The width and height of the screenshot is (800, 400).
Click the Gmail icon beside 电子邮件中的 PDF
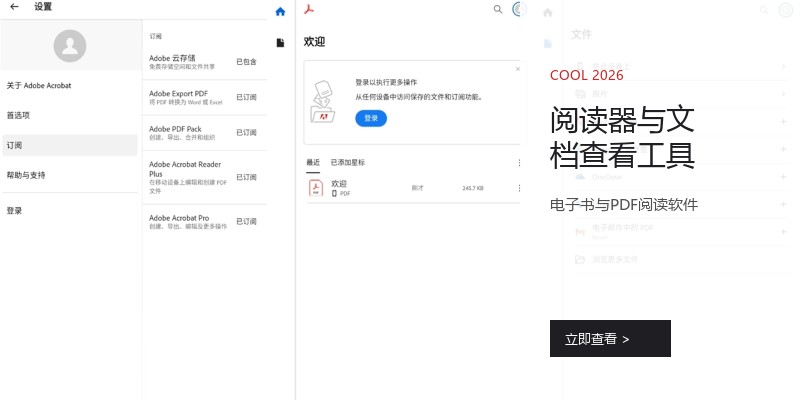580,232
